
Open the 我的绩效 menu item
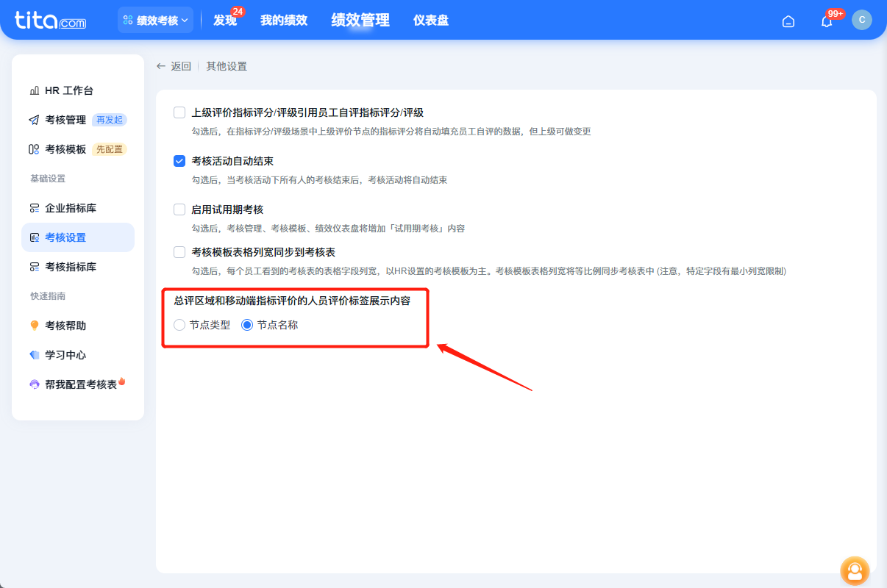click(283, 20)
